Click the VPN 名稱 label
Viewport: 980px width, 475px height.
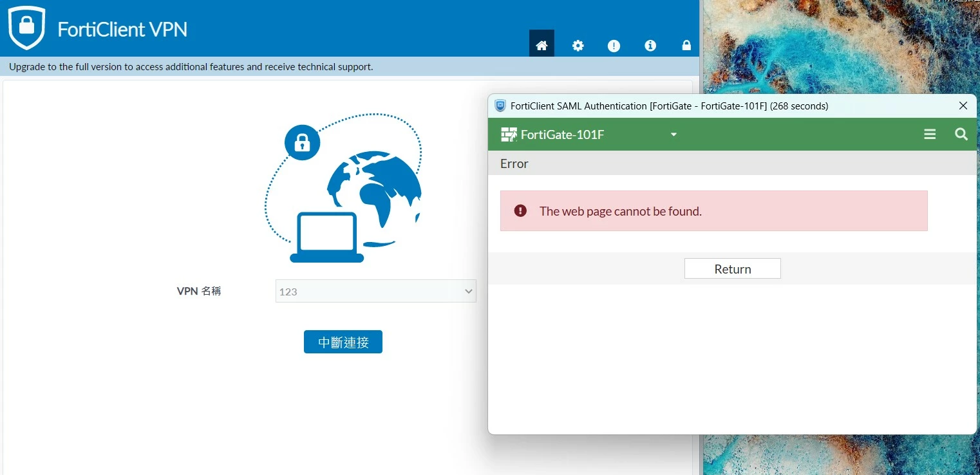click(x=199, y=291)
